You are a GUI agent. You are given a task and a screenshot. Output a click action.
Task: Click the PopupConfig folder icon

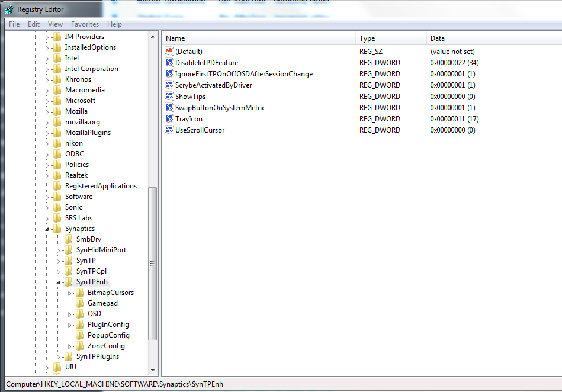(80, 335)
